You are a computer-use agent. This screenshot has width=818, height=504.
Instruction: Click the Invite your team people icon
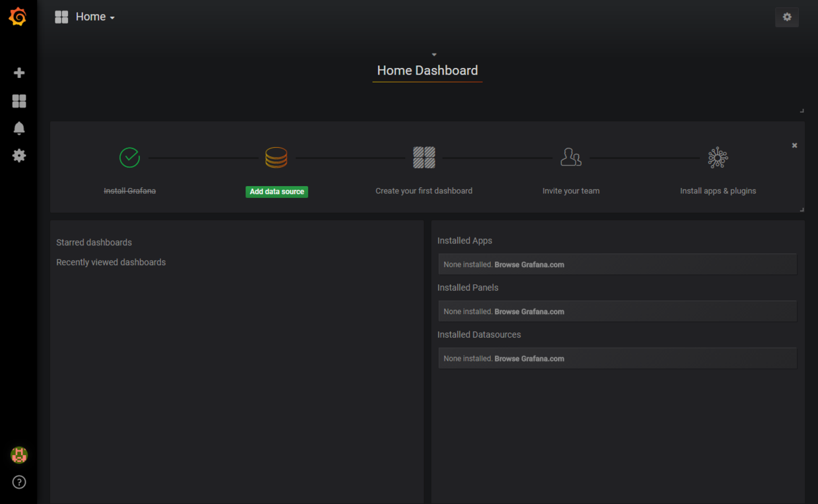click(571, 158)
